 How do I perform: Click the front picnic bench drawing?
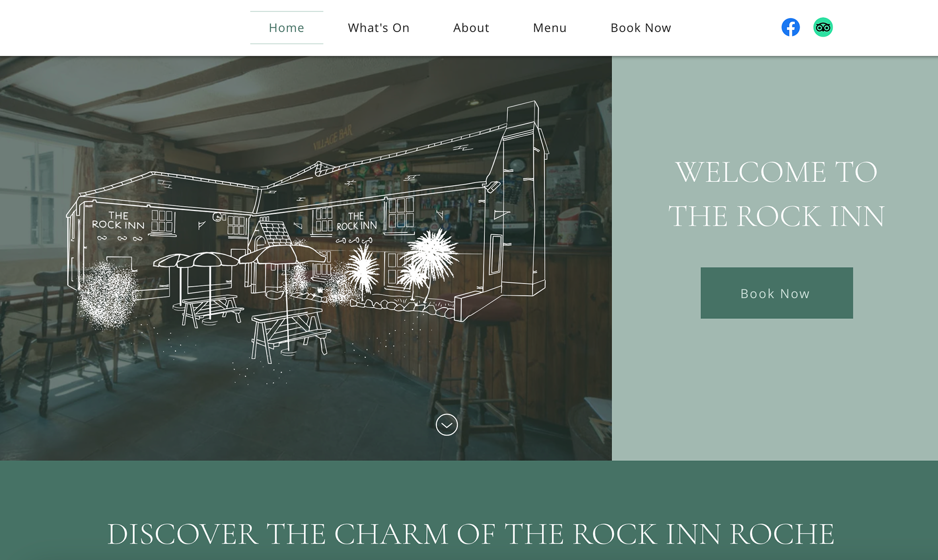(x=289, y=335)
